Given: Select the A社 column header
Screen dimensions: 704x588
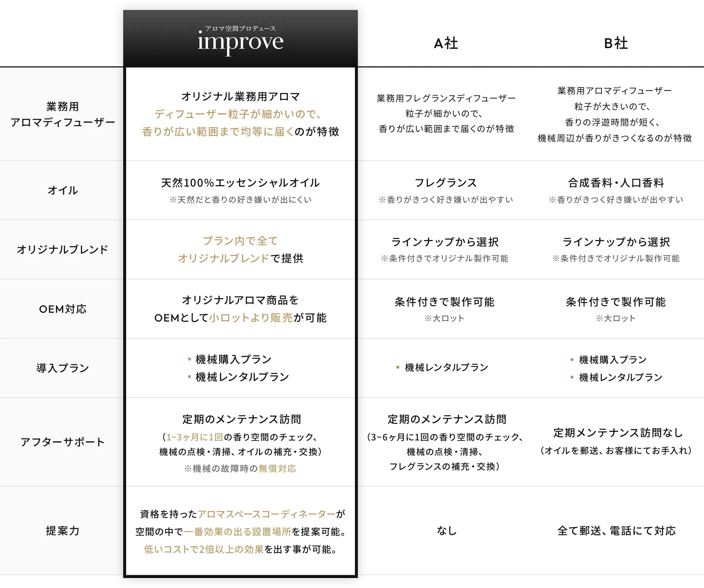Looking at the screenshot, I should click(x=446, y=43).
